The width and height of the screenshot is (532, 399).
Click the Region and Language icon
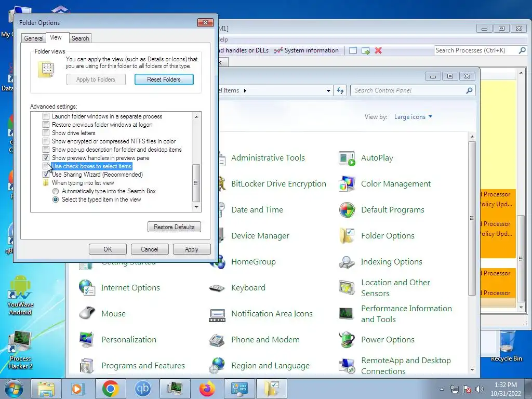point(217,366)
